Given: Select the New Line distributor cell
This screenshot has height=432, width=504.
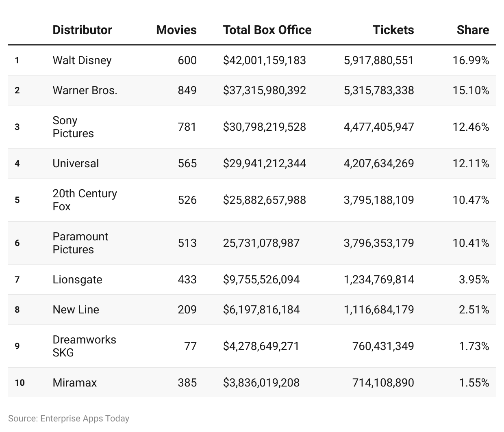Looking at the screenshot, I should point(76,309).
